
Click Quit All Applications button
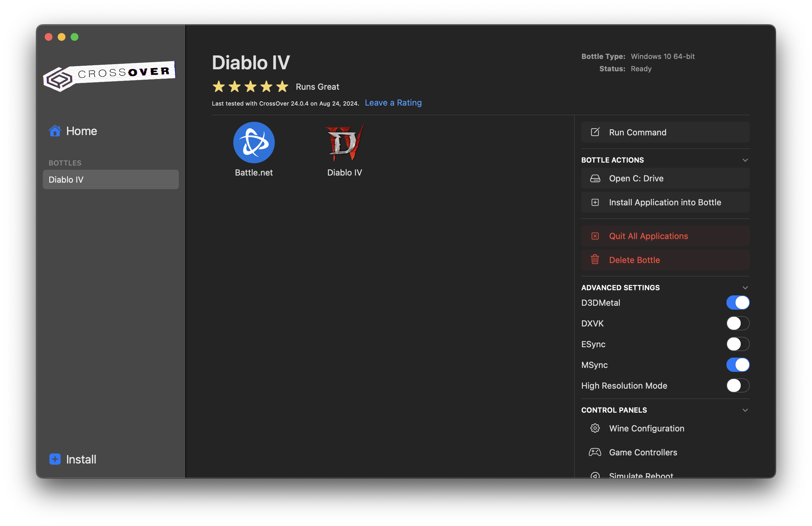click(665, 236)
